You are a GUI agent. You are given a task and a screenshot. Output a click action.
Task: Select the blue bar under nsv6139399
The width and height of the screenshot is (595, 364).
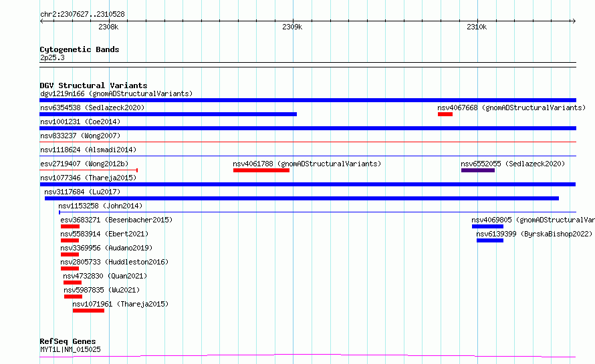click(x=490, y=240)
